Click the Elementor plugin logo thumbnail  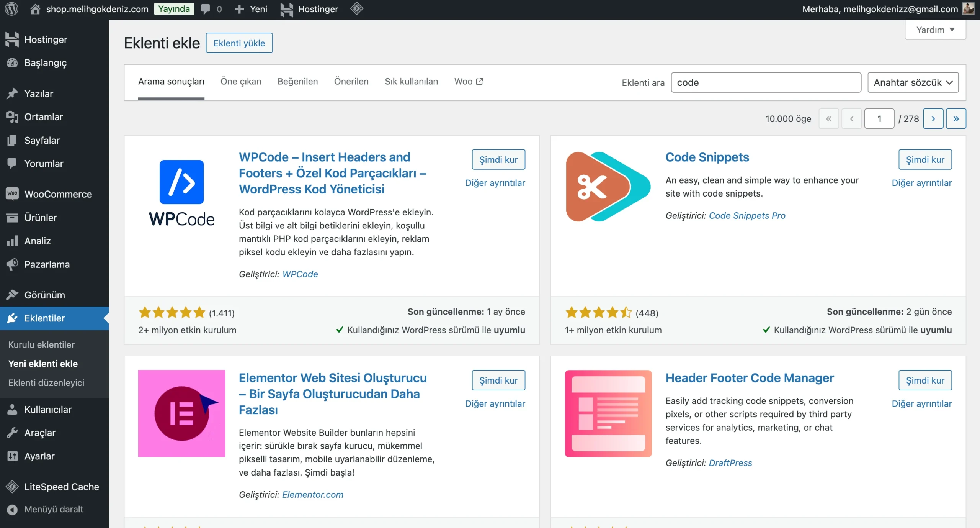[x=181, y=413]
